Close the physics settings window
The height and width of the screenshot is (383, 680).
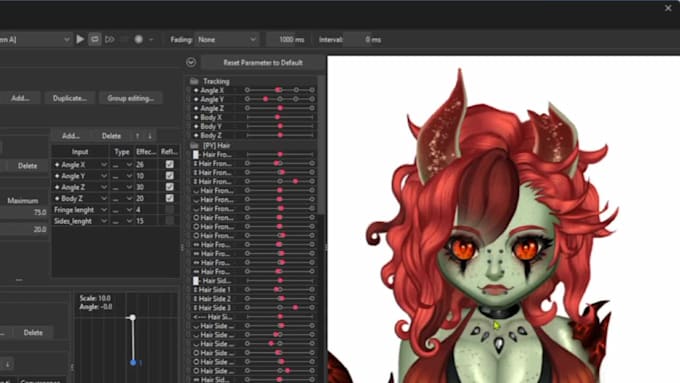click(x=668, y=8)
